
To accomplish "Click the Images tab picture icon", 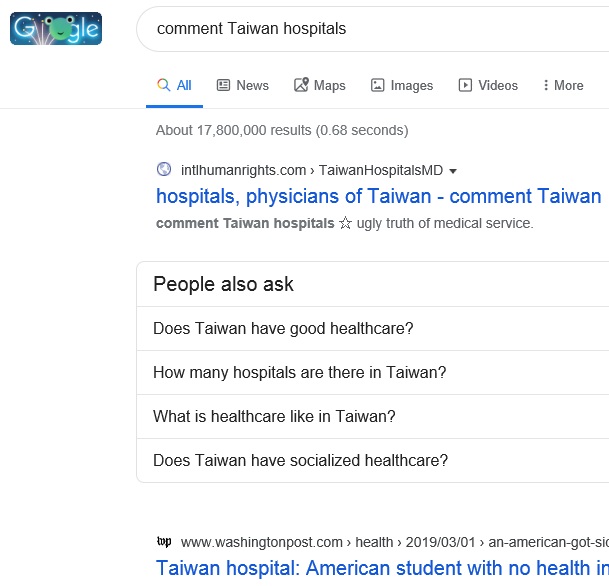I will 377,85.
